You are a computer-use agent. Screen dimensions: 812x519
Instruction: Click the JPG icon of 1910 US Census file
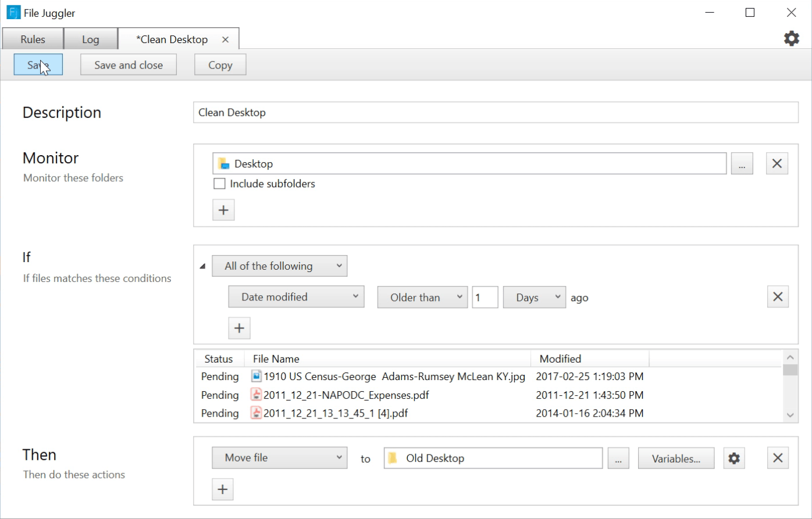click(x=256, y=376)
